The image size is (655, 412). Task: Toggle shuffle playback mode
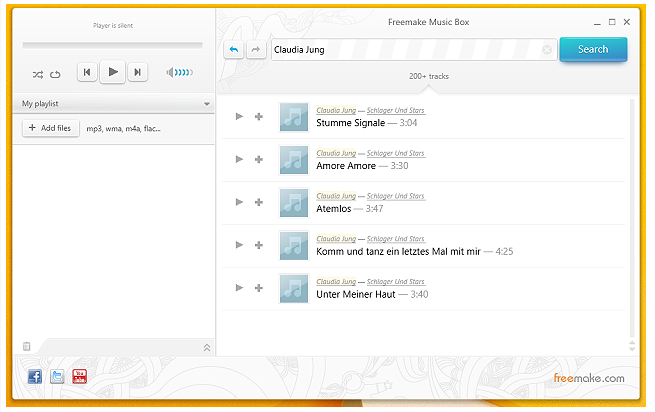38,74
